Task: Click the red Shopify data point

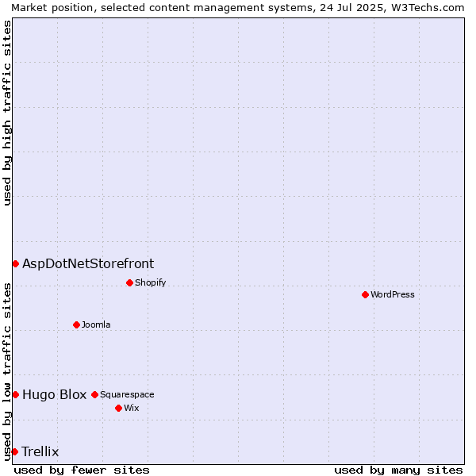Action: (x=129, y=283)
